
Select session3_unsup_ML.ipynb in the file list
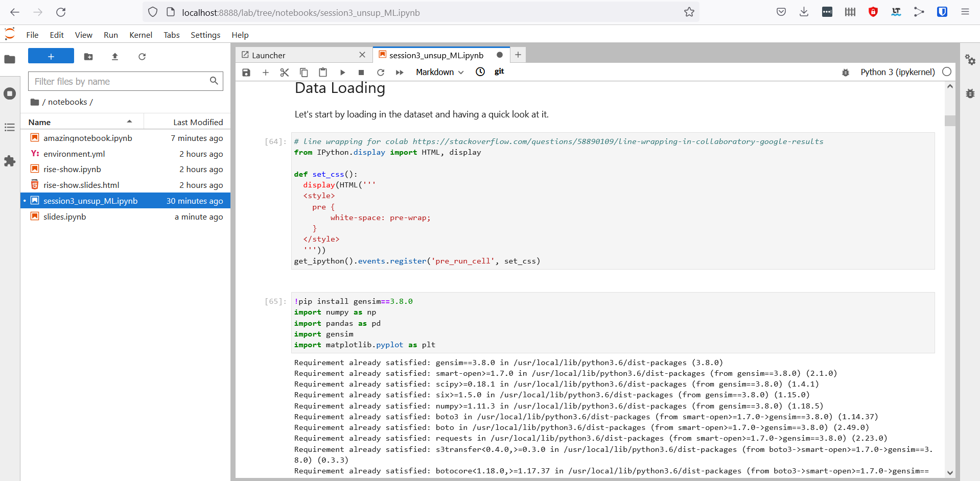(126, 201)
